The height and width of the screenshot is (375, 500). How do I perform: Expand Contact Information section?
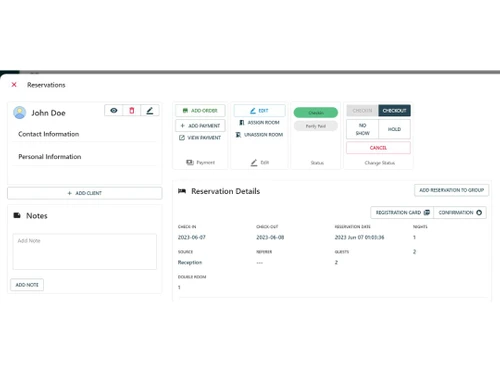[84, 134]
